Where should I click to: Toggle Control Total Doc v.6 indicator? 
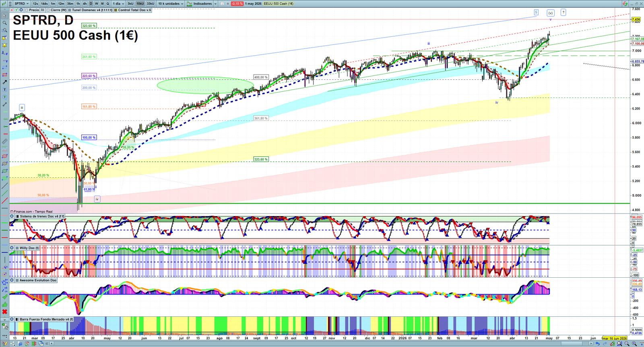[116, 10]
